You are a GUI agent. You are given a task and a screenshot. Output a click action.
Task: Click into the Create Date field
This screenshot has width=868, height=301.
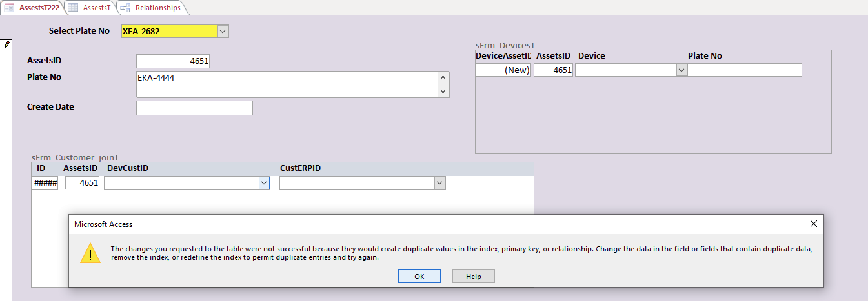[194, 108]
